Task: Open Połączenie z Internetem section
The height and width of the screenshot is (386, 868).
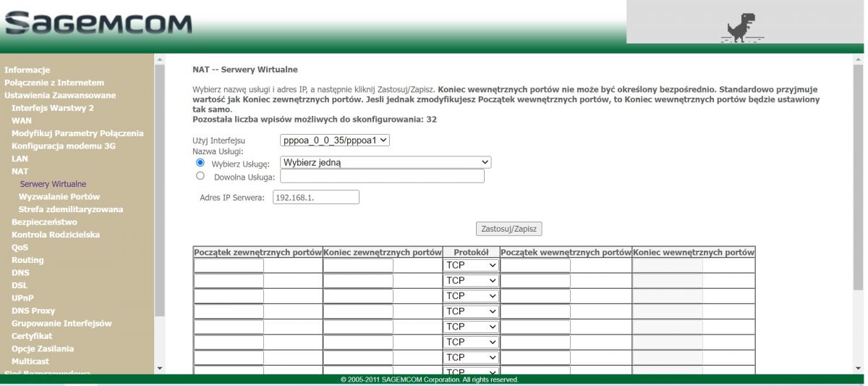Action: (x=54, y=83)
